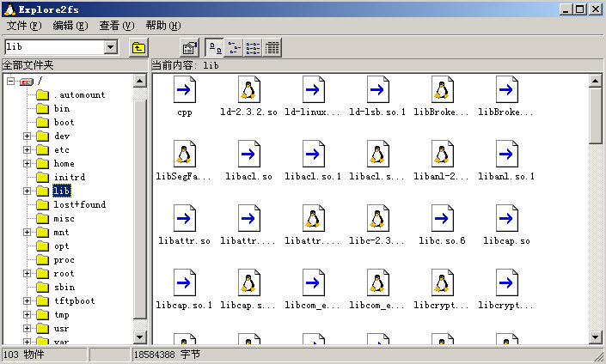Select the ld-2.3.2.so file icon
The height and width of the screenshot is (364, 606).
pyautogui.click(x=249, y=89)
